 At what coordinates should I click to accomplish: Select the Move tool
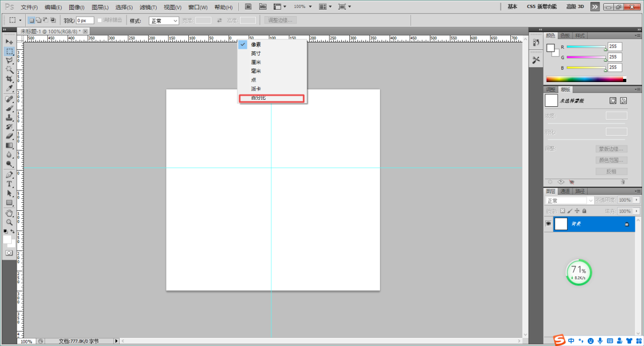click(x=9, y=42)
